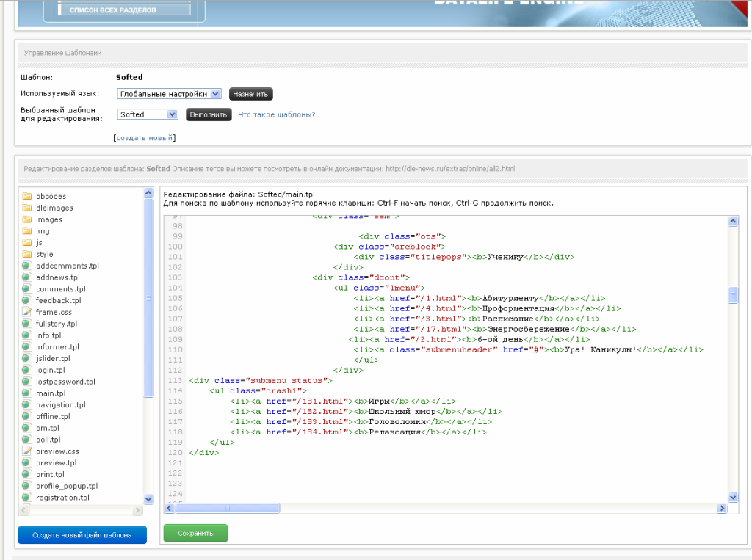Viewport: 752px width, 560px height.
Task: Click the frame.css file icon
Action: (26, 312)
